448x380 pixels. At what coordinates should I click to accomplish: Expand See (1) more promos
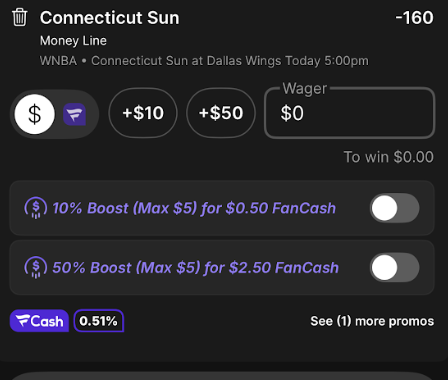pos(372,321)
